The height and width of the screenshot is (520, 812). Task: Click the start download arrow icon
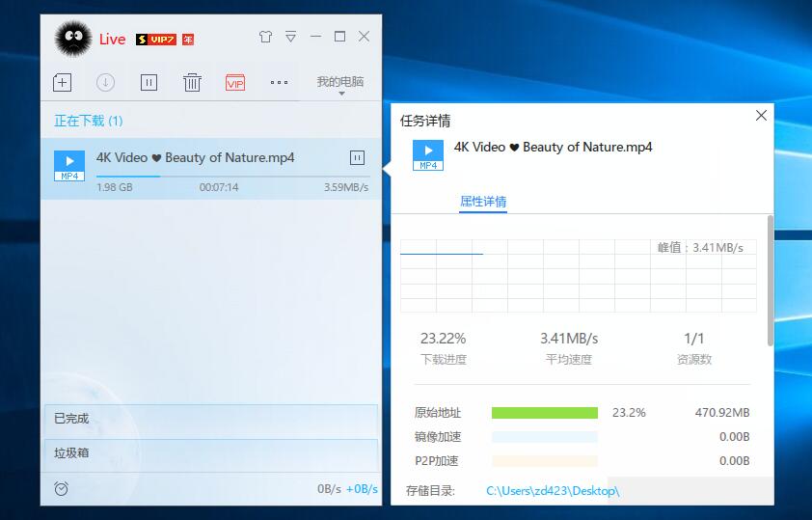tap(105, 83)
